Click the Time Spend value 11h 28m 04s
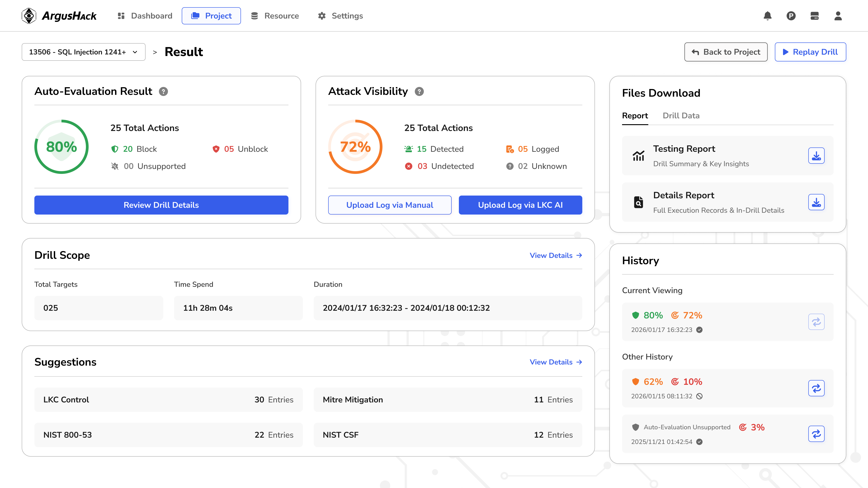The height and width of the screenshot is (488, 868). pos(238,308)
